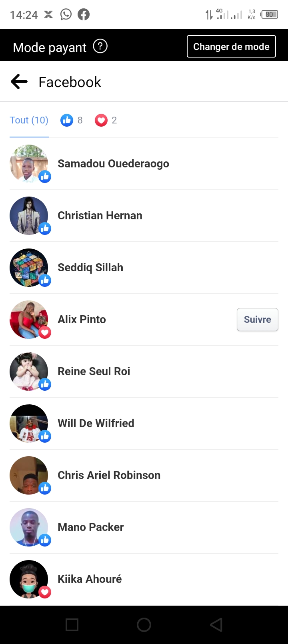Open Seddiq Sillah's Rubik's cube avatar
This screenshot has height=644, width=288.
pos(29,268)
